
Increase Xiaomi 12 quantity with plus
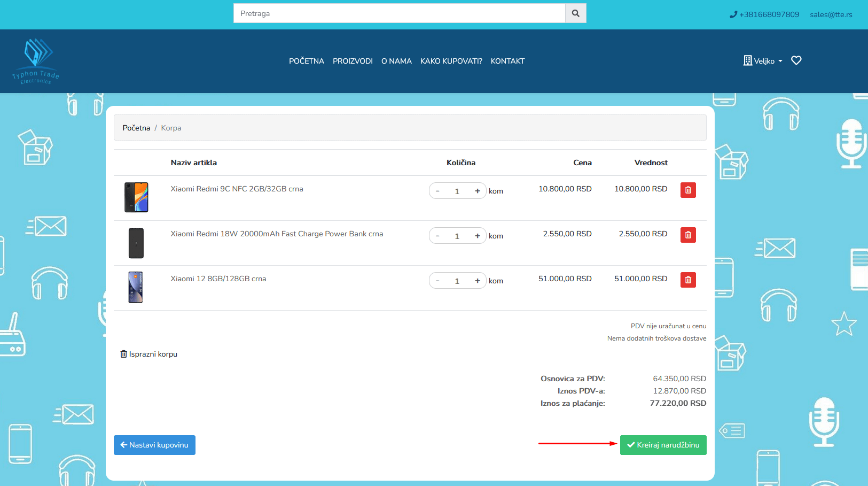coord(477,281)
